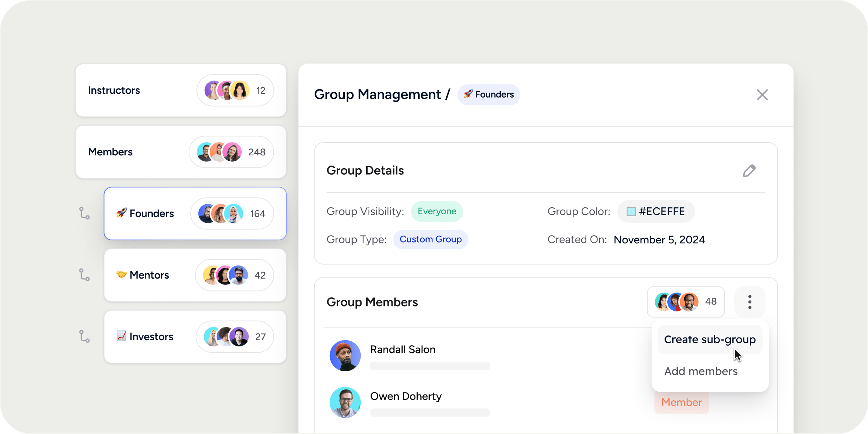Click the handshake icon on the Mentors card

pyautogui.click(x=122, y=275)
